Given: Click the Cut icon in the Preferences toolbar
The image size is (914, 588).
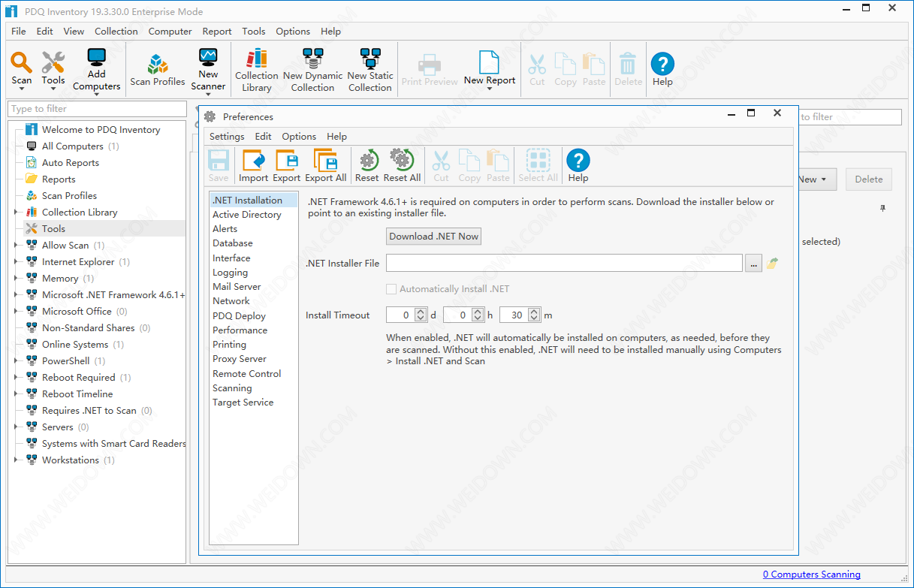Looking at the screenshot, I should (442, 160).
